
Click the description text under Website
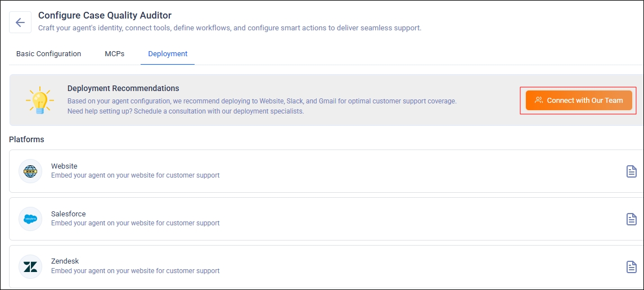point(135,175)
